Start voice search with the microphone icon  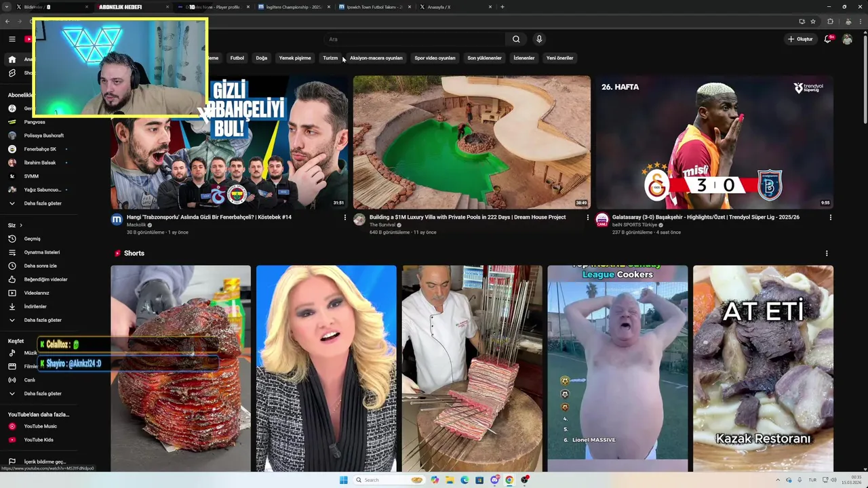tap(539, 39)
